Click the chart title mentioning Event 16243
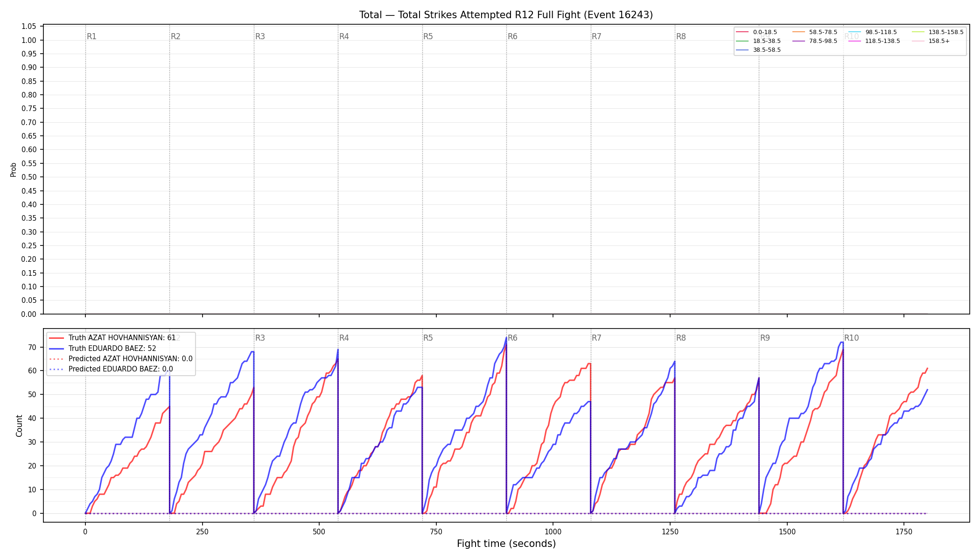The image size is (980, 560). click(506, 15)
